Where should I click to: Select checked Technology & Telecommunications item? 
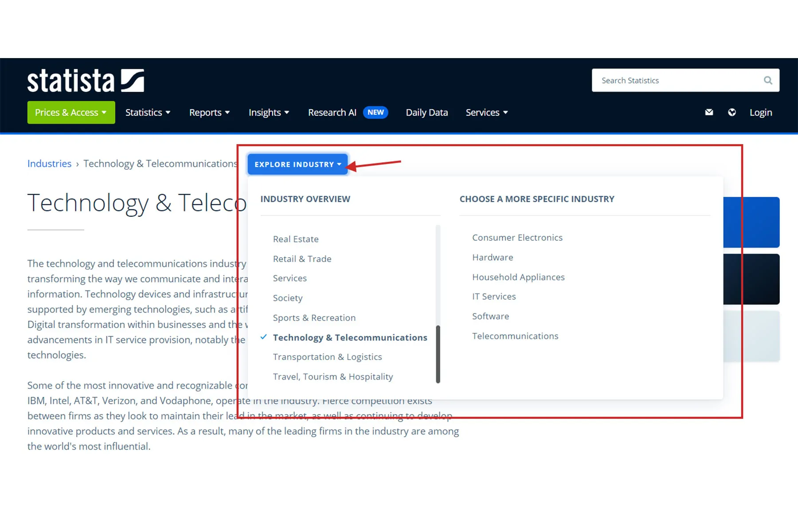click(350, 337)
